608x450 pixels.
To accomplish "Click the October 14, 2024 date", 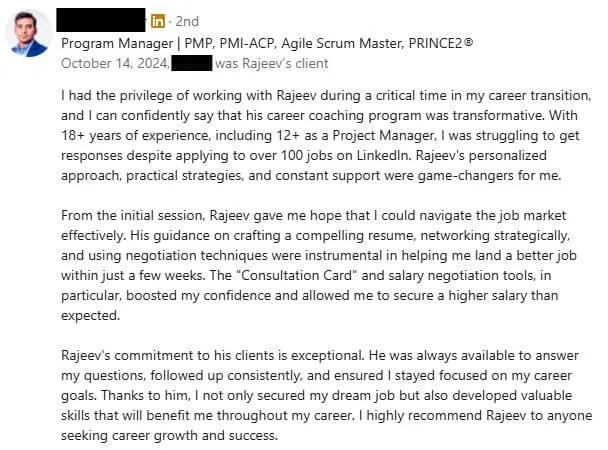I will [x=115, y=63].
